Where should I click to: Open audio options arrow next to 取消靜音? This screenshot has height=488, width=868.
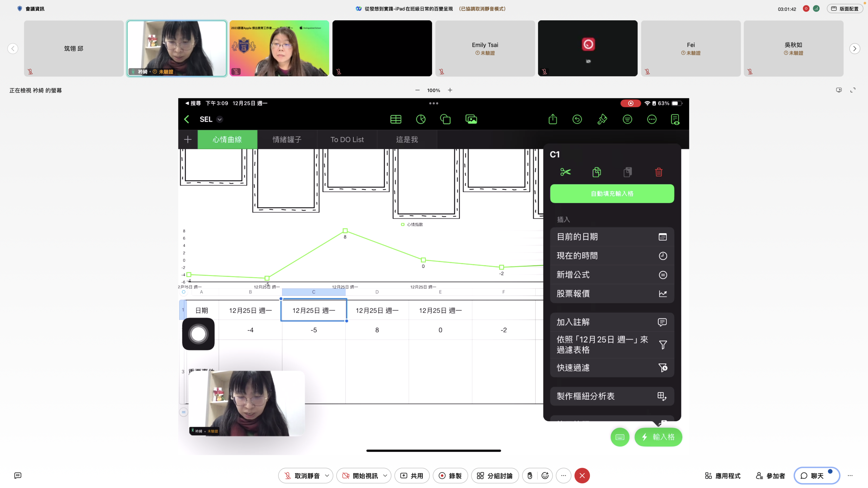[327, 476]
